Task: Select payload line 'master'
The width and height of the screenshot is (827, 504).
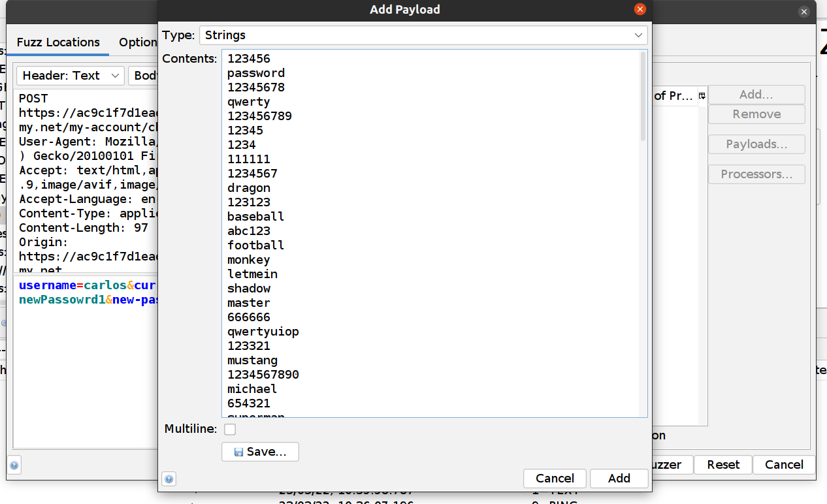Action: pyautogui.click(x=249, y=303)
